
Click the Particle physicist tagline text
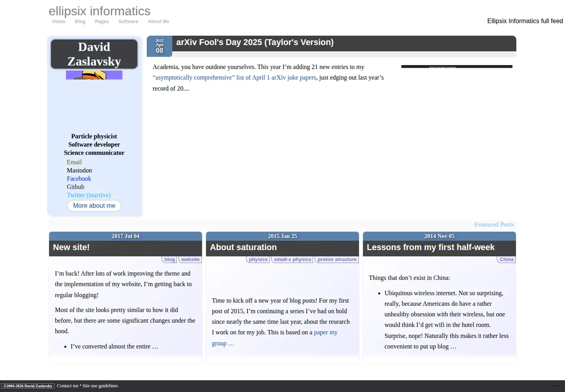[x=94, y=136]
